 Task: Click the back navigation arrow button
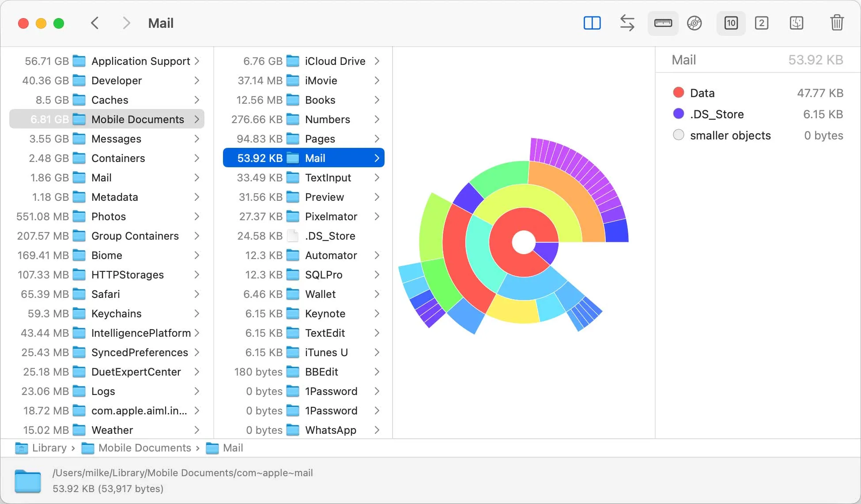coord(95,23)
